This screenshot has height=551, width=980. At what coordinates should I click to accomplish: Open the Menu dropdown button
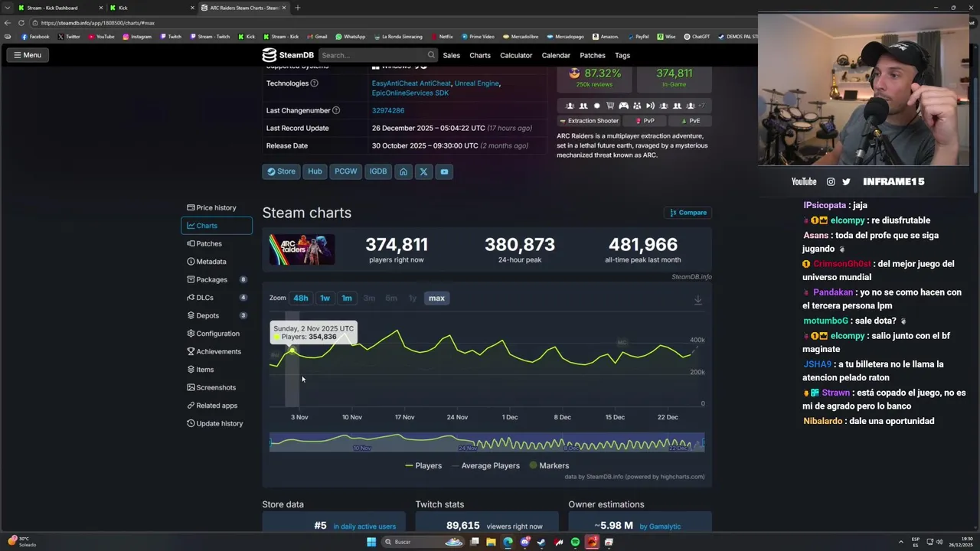27,55
